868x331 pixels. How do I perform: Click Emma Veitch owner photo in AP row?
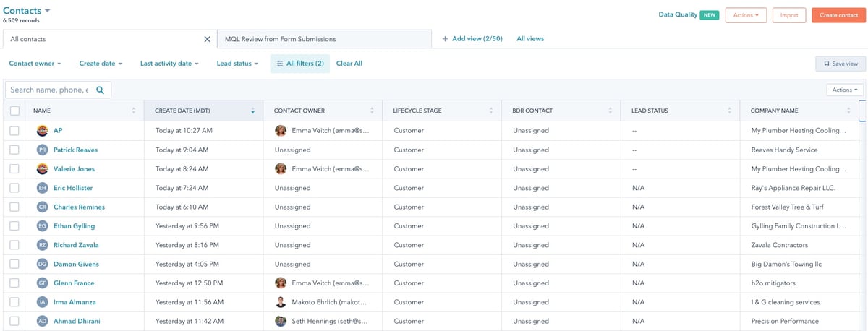point(281,131)
